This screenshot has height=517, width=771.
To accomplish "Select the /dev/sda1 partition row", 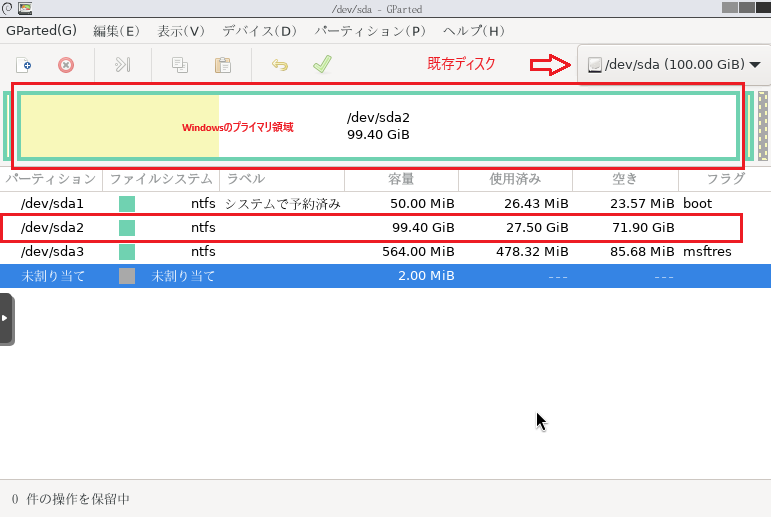I will pyautogui.click(x=386, y=204).
